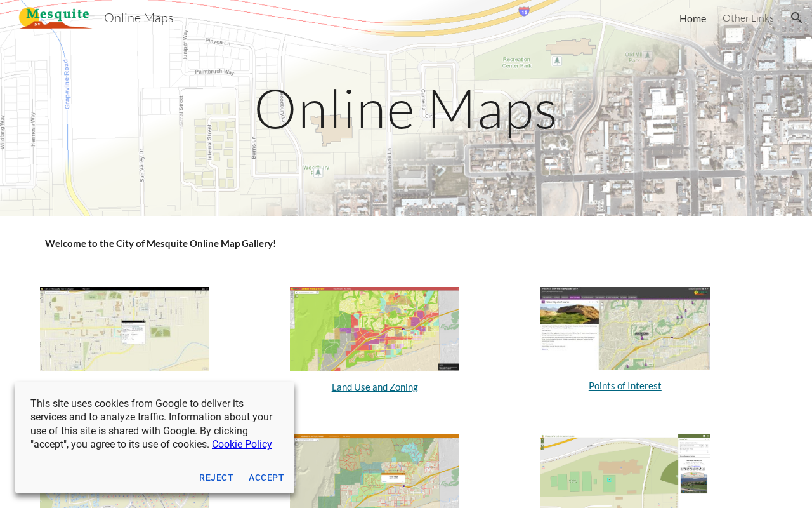Open the Other Links navigation item
The height and width of the screenshot is (508, 812).
pos(747,18)
